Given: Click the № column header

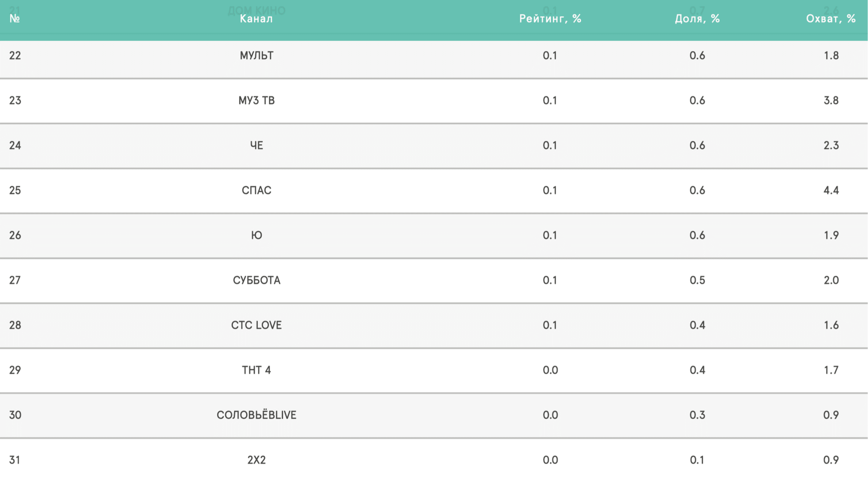Looking at the screenshot, I should [14, 18].
